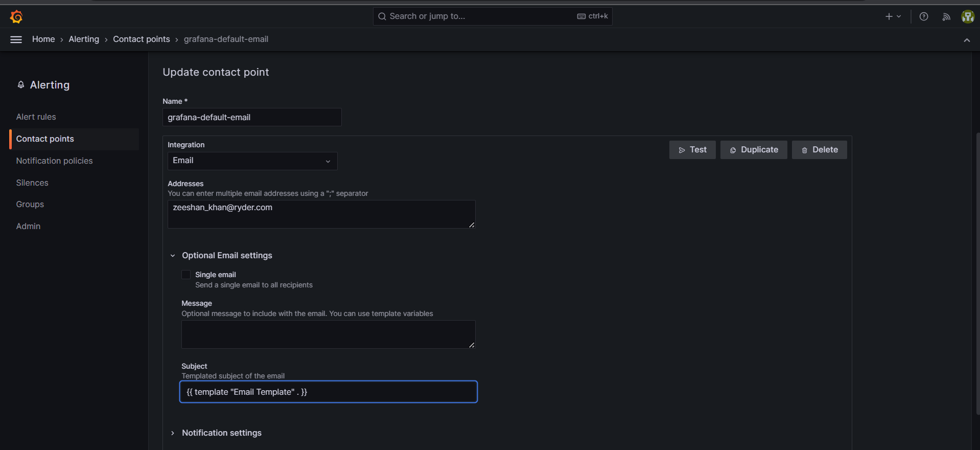
Task: Go to the Home breadcrumb
Action: [x=43, y=39]
